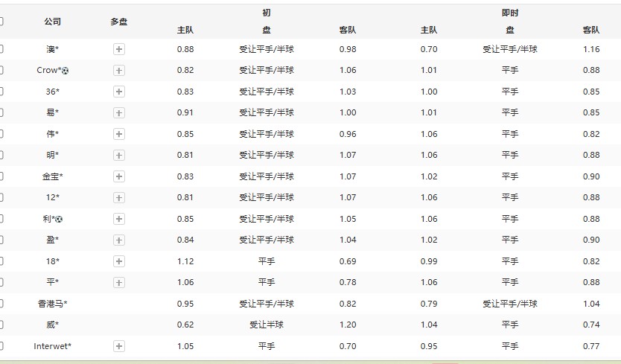Screen dimensions: 621x364
Task: Expand multi-handicap details for 36*
Action: click(x=119, y=92)
